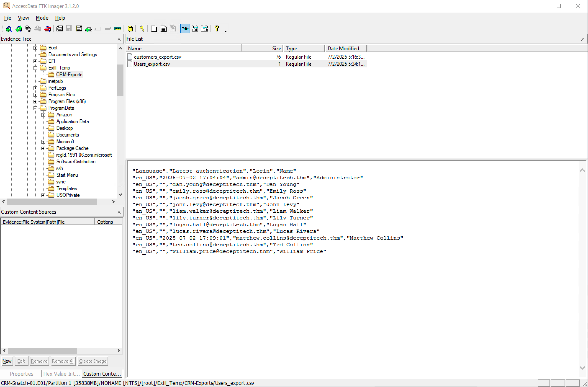This screenshot has width=588, height=387.
Task: Switch viewer to Hex mode
Action: (205, 28)
